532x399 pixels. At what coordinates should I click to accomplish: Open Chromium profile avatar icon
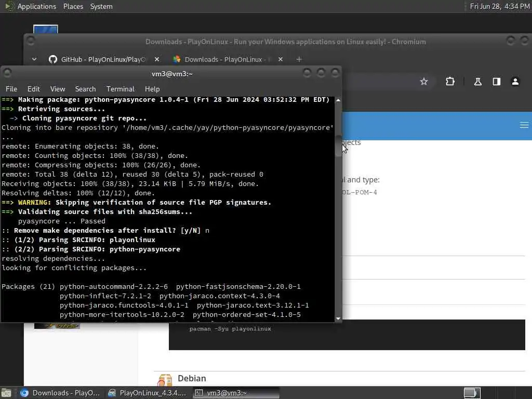[x=515, y=82]
